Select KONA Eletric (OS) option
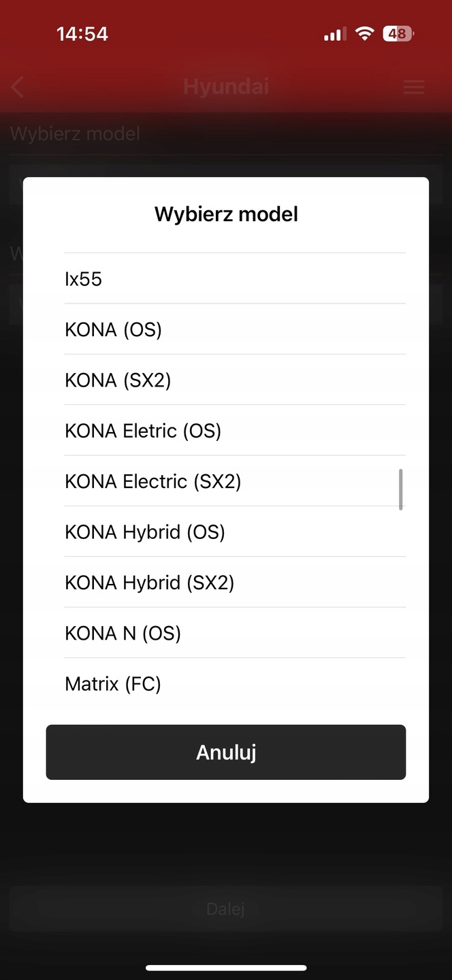The image size is (452, 980). pos(235,430)
